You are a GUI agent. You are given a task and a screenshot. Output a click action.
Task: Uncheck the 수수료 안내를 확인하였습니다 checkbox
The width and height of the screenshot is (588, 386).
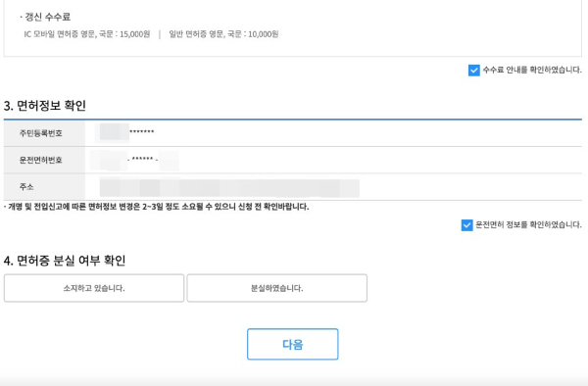pos(474,71)
